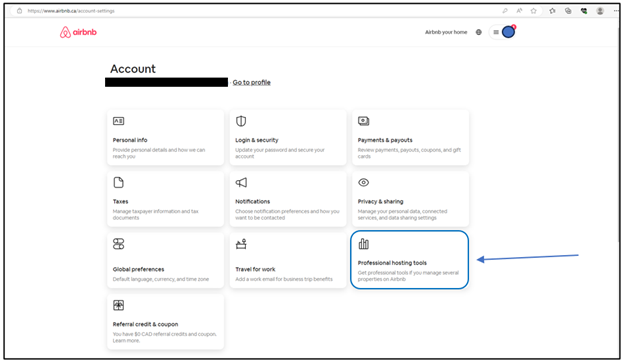This screenshot has height=363, width=624.
Task: Open the hamburger user menu
Action: (496, 32)
